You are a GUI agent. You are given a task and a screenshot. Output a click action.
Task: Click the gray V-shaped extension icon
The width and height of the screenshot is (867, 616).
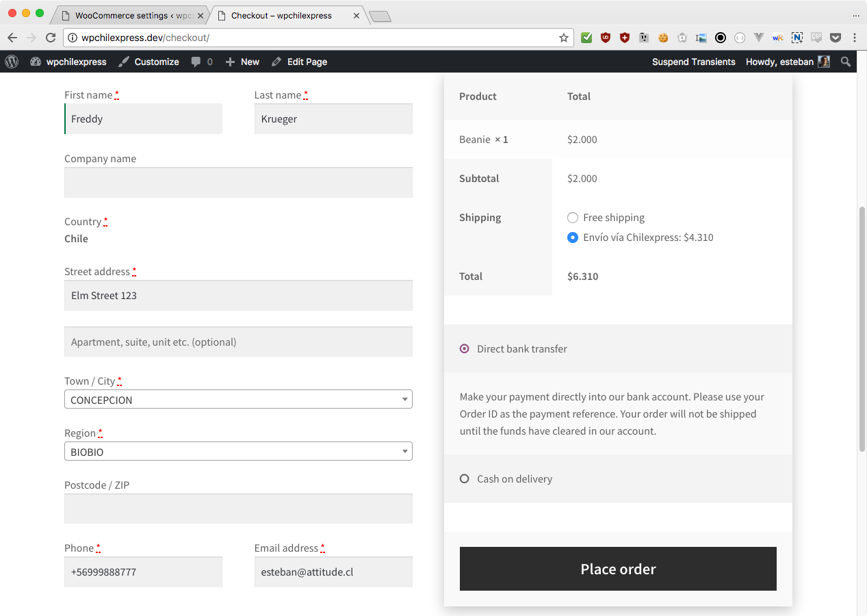759,38
